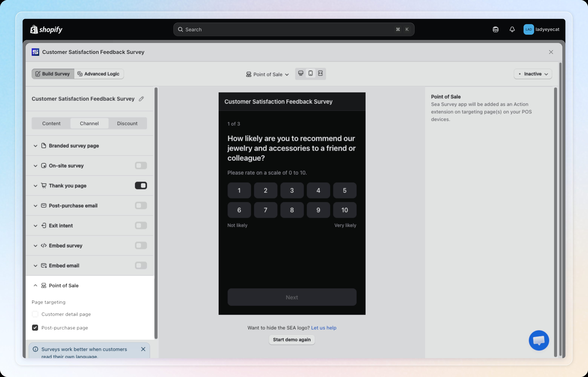588x377 pixels.
Task: Switch to mobile preview icon
Action: pos(311,74)
